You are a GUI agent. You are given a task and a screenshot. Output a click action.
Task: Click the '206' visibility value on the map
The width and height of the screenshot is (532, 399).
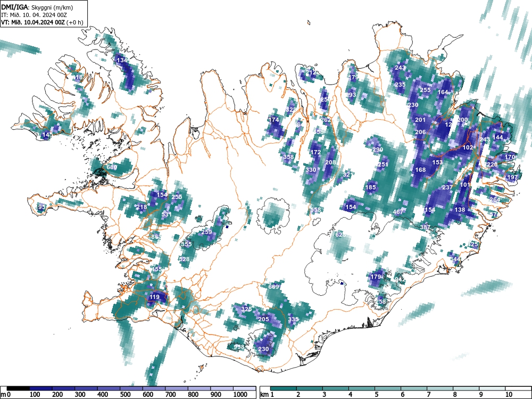(420, 132)
